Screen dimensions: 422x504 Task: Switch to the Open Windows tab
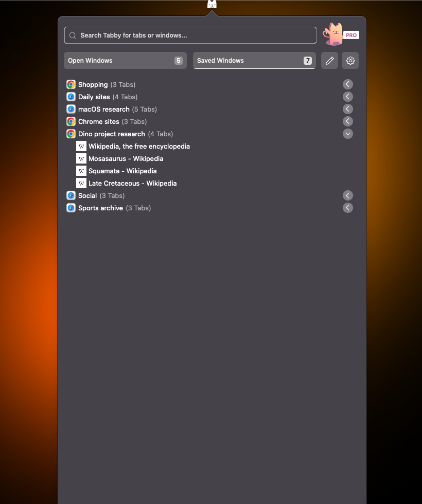coord(125,61)
